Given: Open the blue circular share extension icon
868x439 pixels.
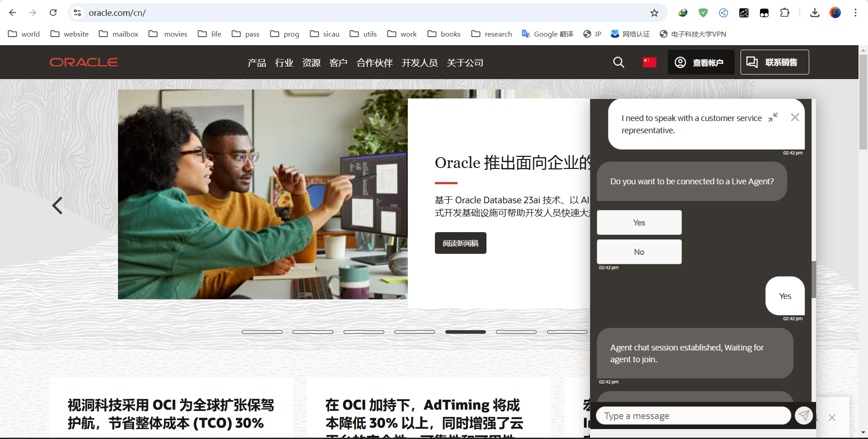Looking at the screenshot, I should (723, 13).
